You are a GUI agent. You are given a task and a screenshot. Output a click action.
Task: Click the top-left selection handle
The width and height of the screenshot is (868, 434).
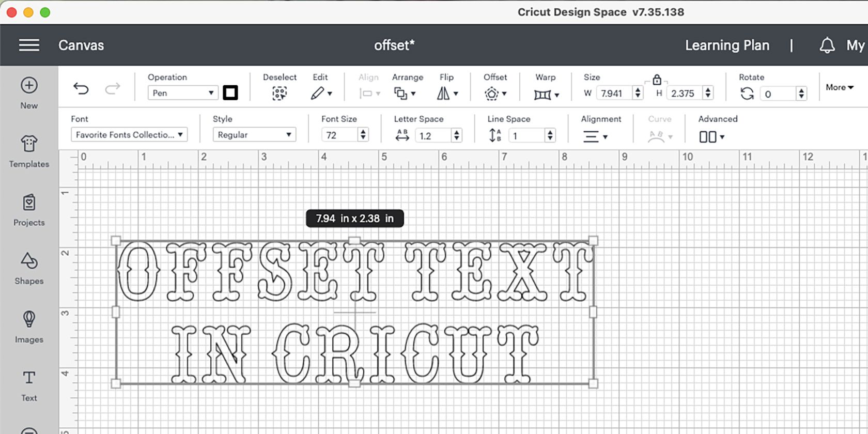[x=116, y=241]
